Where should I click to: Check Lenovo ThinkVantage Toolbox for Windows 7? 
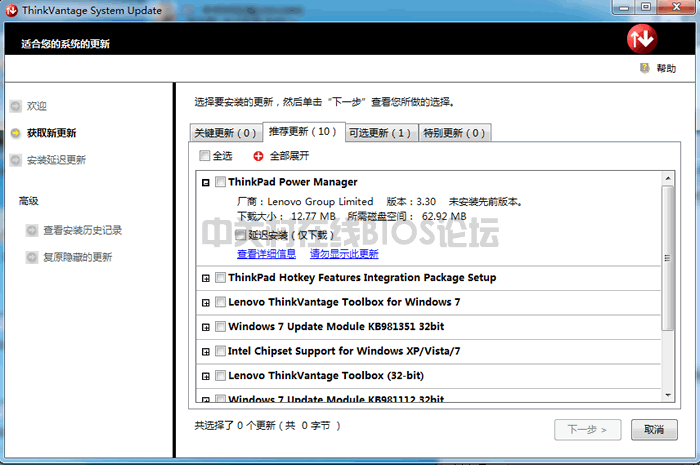[x=220, y=302]
